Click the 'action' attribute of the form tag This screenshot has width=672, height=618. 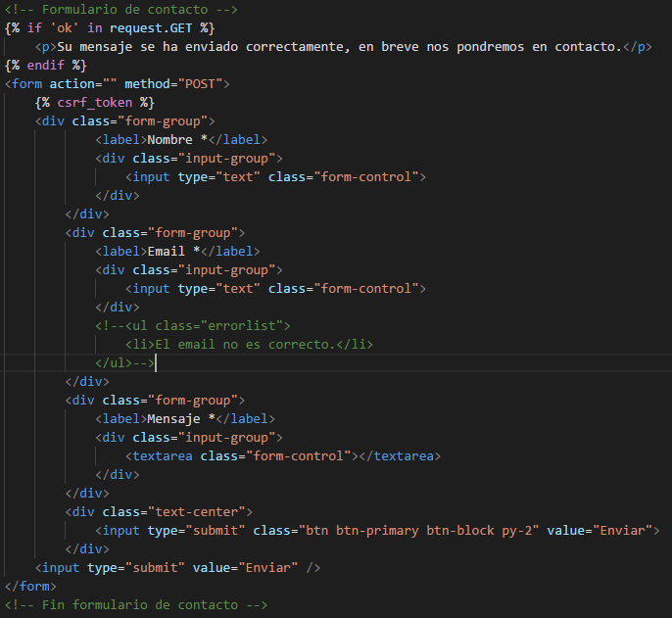(72, 83)
